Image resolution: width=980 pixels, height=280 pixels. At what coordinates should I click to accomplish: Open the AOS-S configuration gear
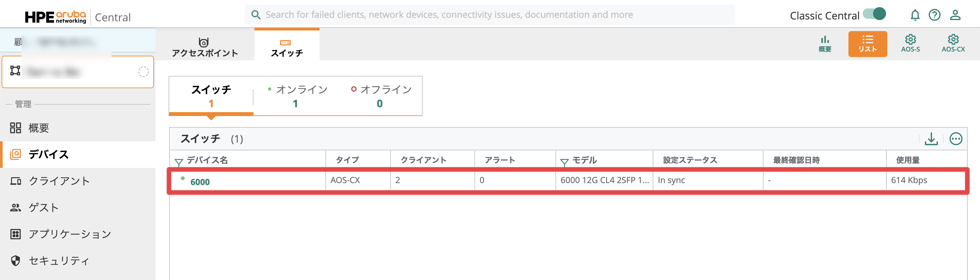coord(910,43)
